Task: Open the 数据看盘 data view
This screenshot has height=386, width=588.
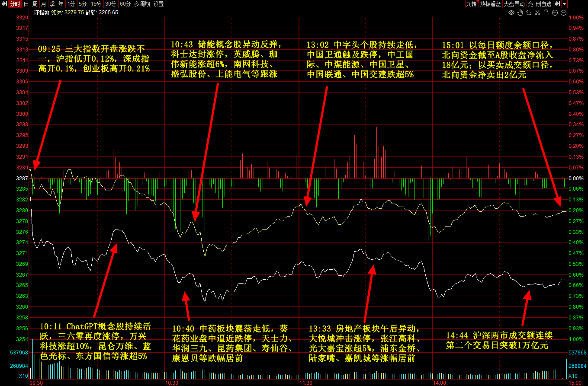Action: tap(490, 4)
